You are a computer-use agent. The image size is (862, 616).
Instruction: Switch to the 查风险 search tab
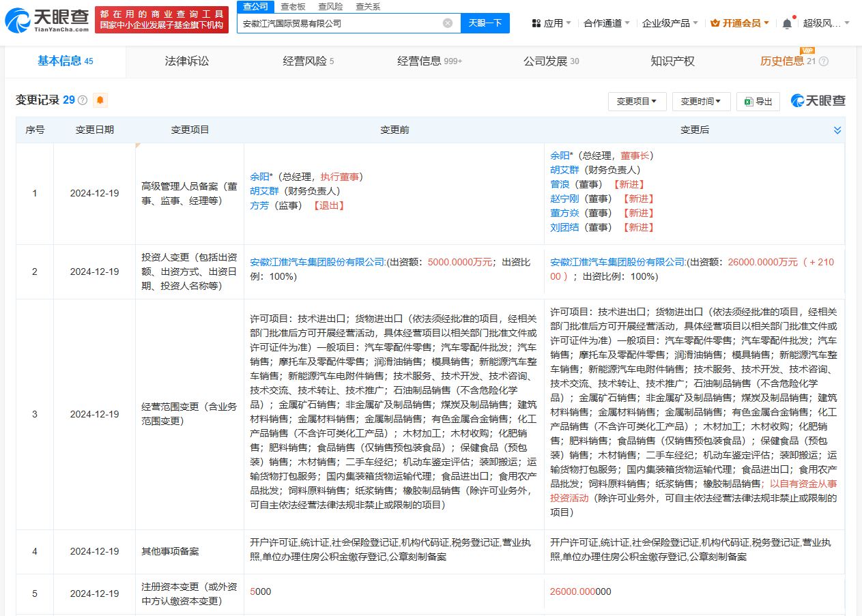(x=330, y=6)
